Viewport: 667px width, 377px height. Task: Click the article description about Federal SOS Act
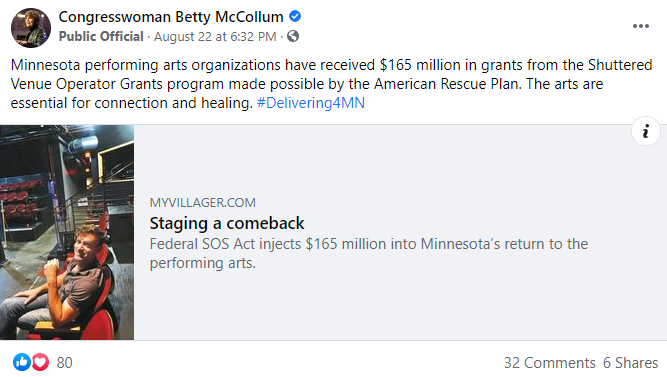(x=369, y=253)
